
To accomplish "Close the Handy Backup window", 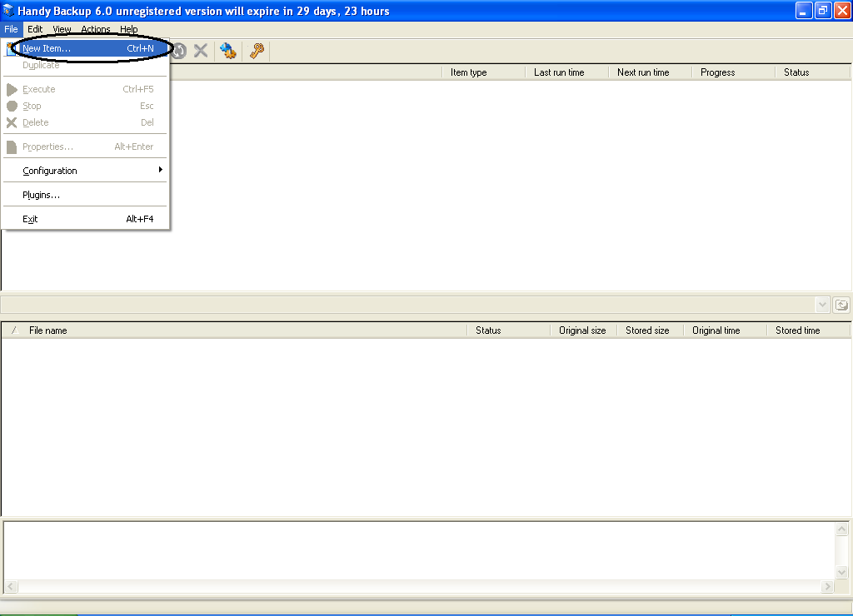I will pos(842,11).
